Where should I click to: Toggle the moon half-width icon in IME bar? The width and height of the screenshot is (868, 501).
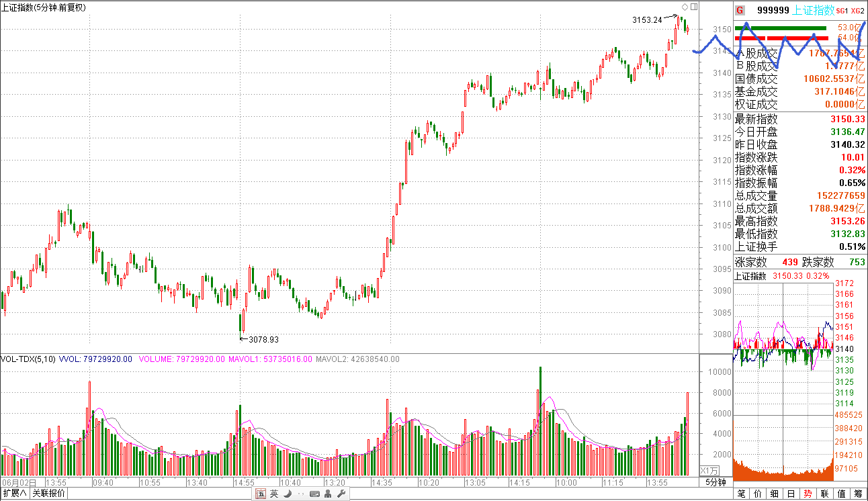coord(287,494)
